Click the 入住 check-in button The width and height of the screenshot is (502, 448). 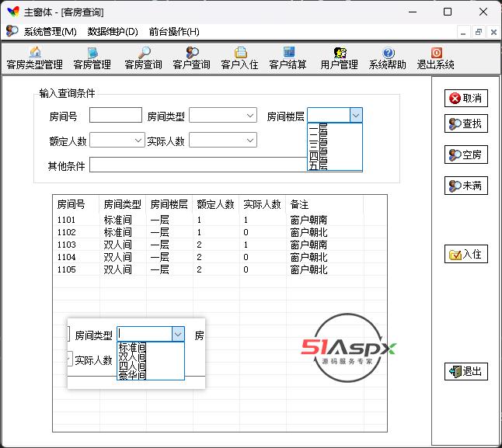465,254
